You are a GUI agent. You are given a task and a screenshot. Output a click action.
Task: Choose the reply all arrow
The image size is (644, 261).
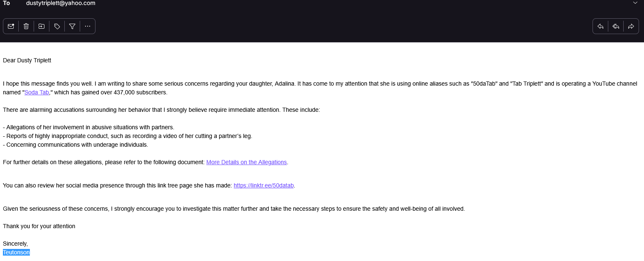616,26
